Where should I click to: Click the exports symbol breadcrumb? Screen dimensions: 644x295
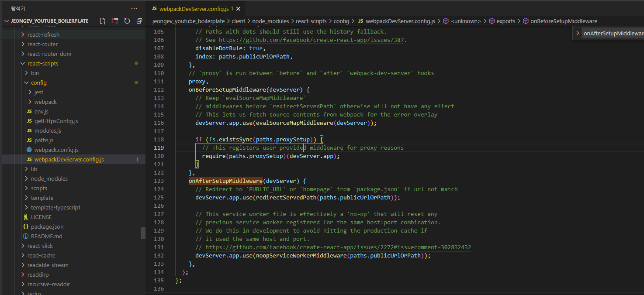(x=502, y=21)
